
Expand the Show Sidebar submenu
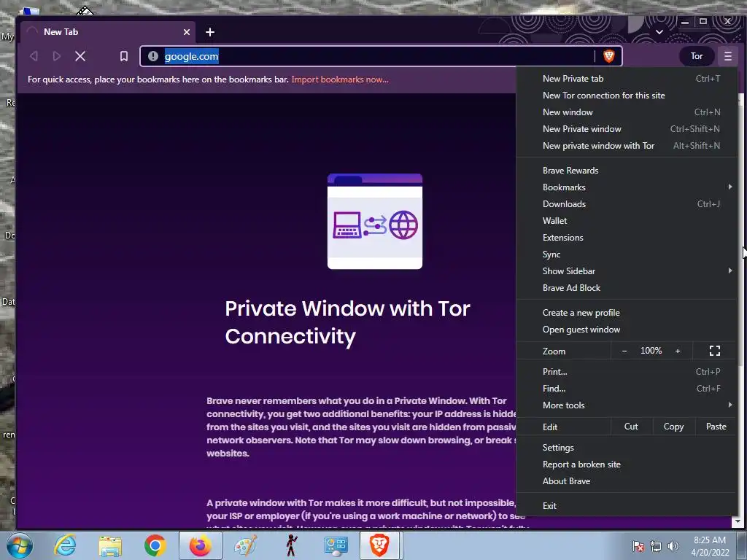click(627, 271)
